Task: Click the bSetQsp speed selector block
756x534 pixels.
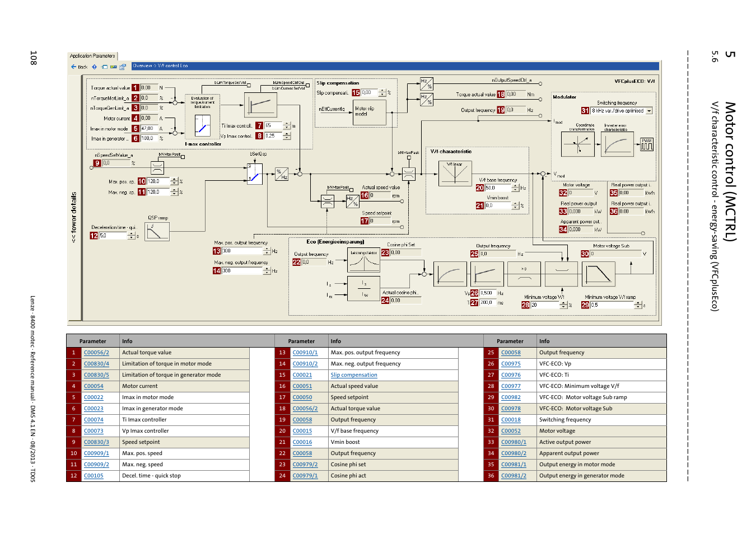Action: click(x=255, y=174)
